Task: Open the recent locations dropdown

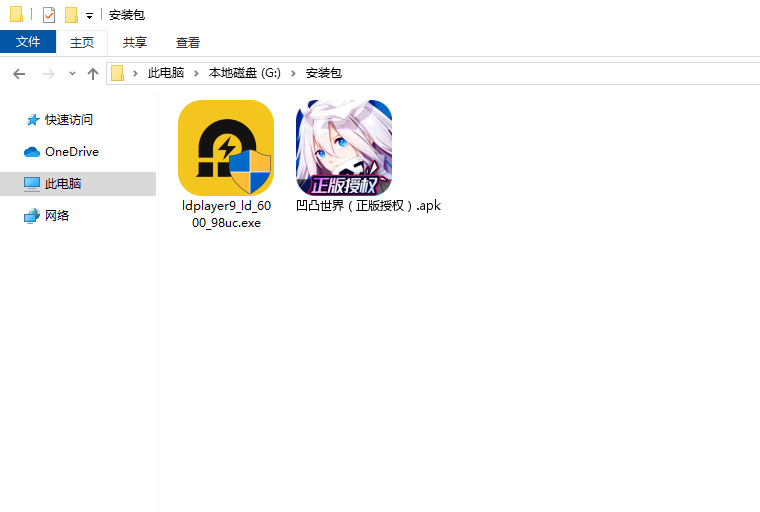Action: click(x=72, y=74)
